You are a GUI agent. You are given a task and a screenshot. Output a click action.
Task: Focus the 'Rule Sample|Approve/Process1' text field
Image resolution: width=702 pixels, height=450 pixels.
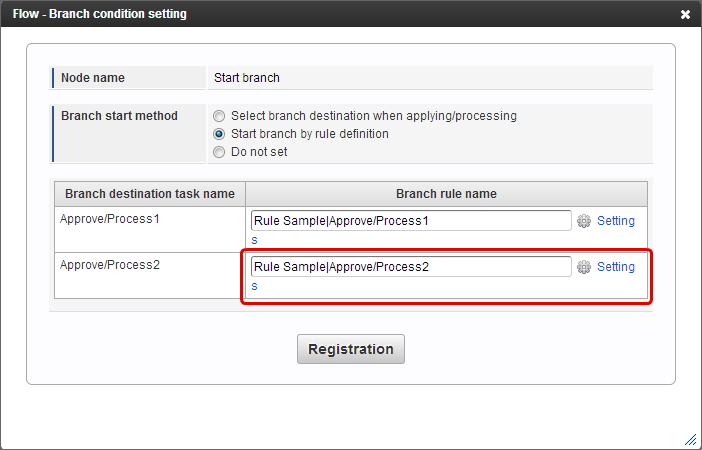(x=411, y=221)
